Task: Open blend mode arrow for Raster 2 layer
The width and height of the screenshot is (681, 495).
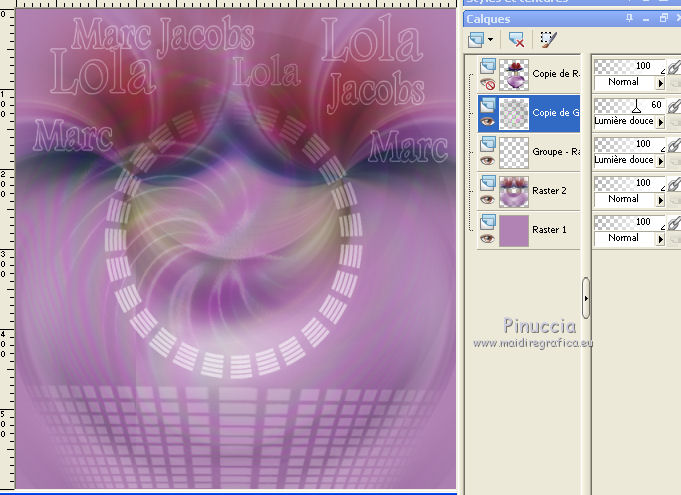Action: (x=661, y=200)
